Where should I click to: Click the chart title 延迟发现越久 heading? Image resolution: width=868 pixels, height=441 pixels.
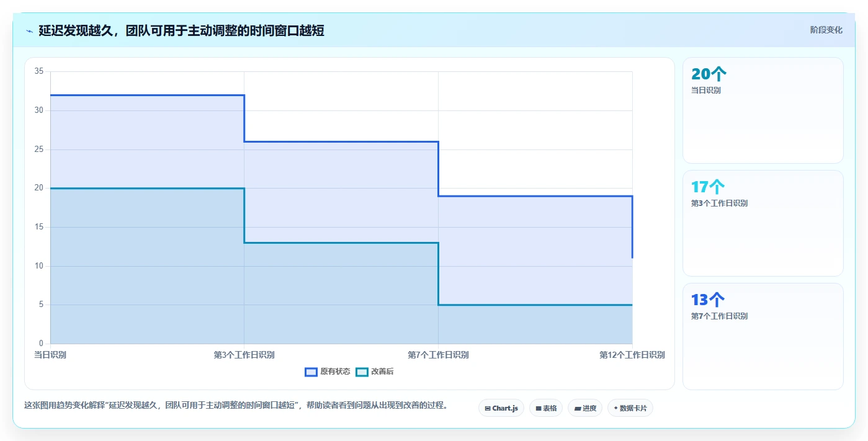tap(181, 30)
